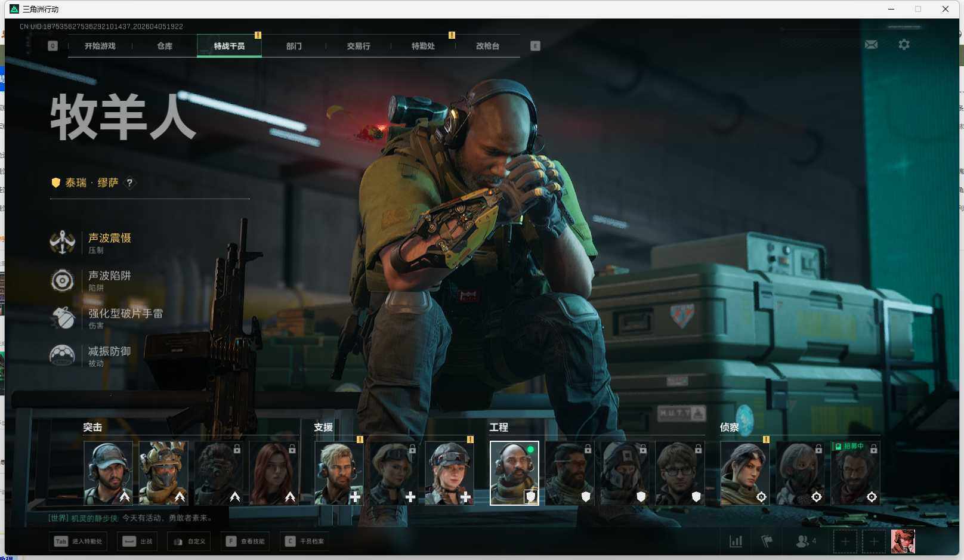
Task: Click the alert badge on dark-haired woman operator
Action: point(766,440)
